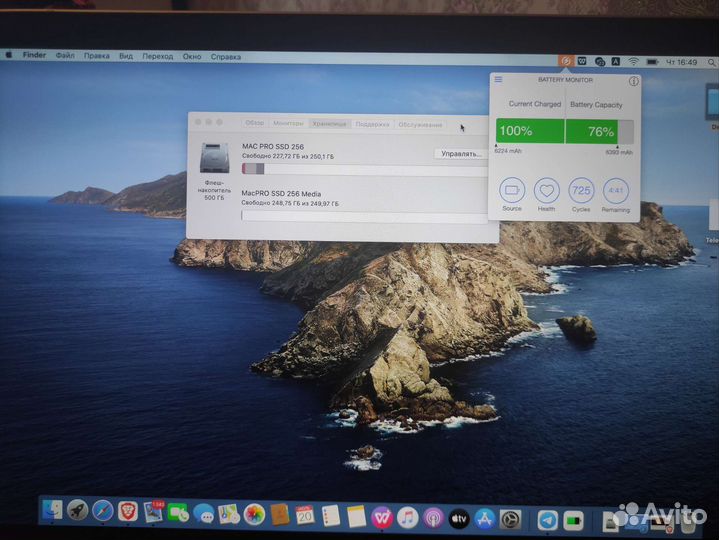Click MAC PRO SSD 256 storage bar
This screenshot has height=540, width=719.
tap(365, 169)
